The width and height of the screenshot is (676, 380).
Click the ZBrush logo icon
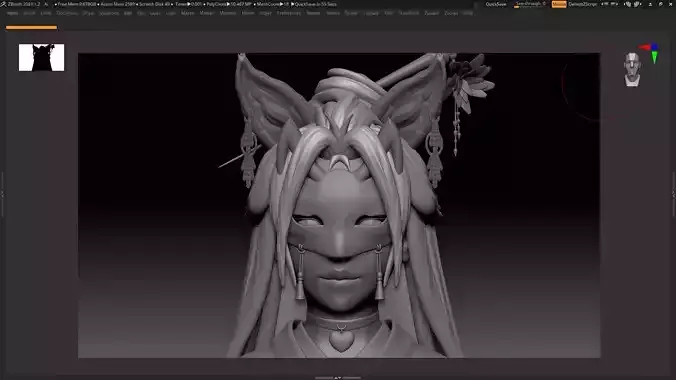[x=3, y=4]
